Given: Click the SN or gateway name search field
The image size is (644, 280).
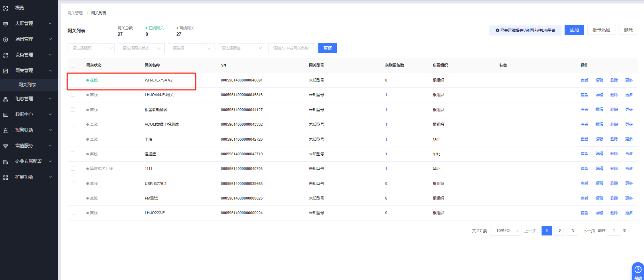Looking at the screenshot, I should (292, 48).
